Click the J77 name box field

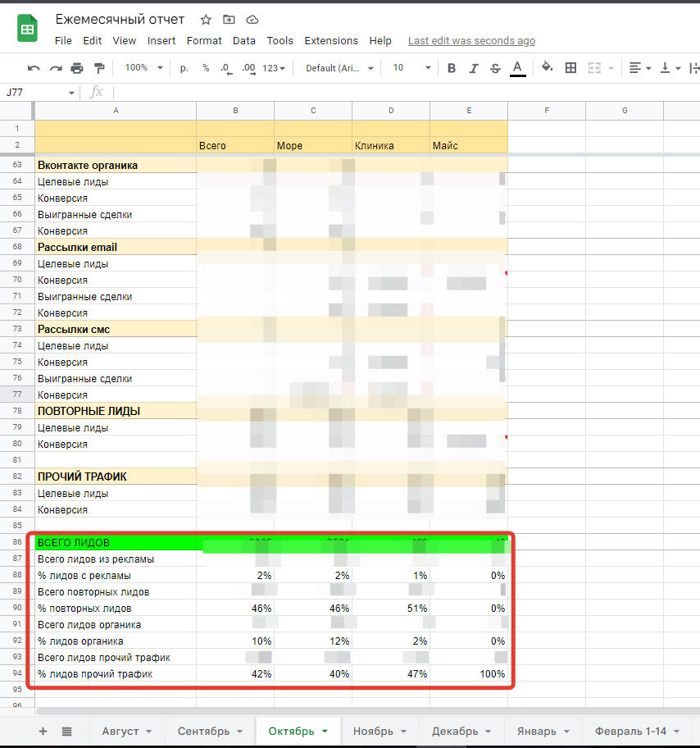[34, 93]
